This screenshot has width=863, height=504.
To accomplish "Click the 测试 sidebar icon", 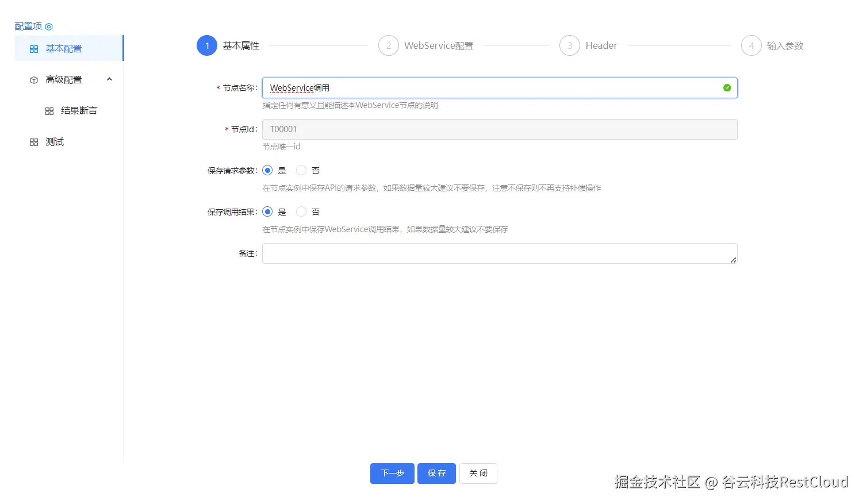I will pos(33,141).
